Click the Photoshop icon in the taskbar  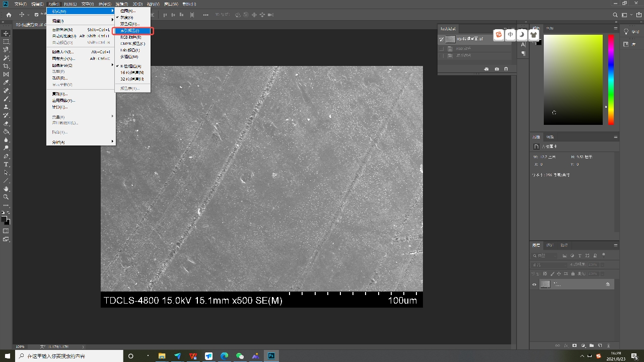pos(271,356)
